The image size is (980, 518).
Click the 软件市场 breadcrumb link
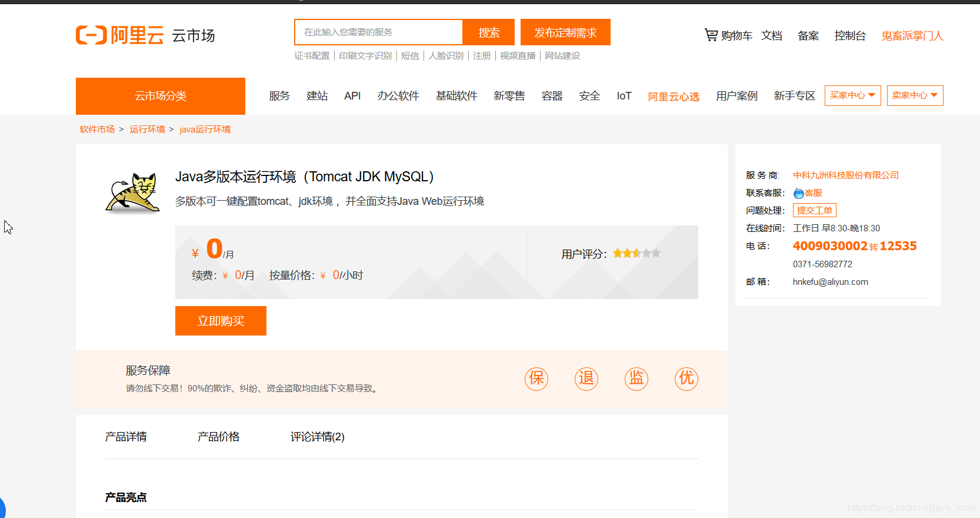pyautogui.click(x=97, y=129)
